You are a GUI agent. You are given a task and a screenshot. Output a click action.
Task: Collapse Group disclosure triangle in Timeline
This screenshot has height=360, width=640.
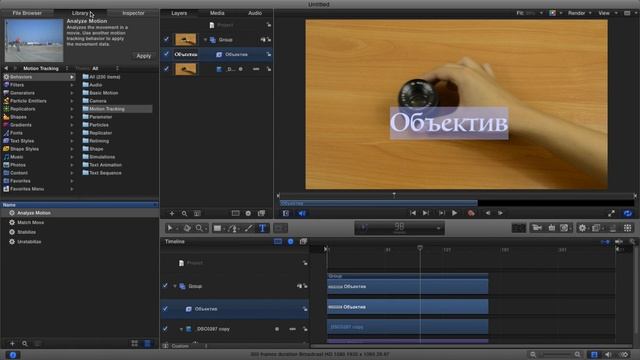[175, 286]
